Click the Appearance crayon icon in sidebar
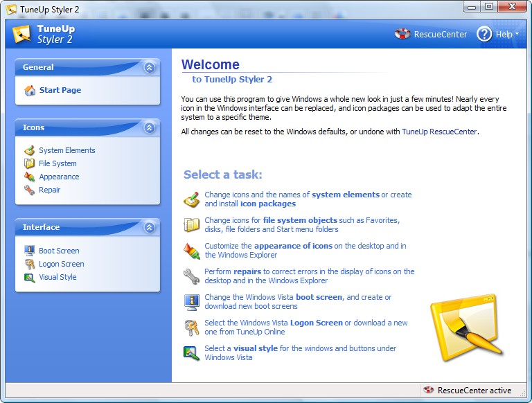This screenshot has width=532, height=403. pos(29,177)
